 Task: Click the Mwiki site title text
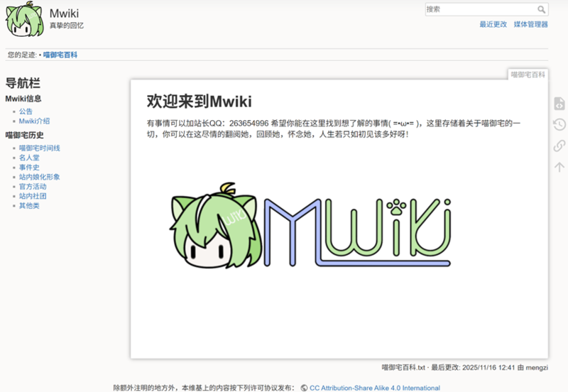click(64, 13)
